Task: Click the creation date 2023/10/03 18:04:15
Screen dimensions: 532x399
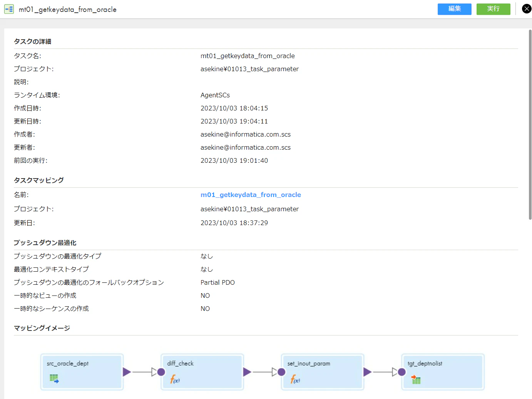Action: [x=234, y=108]
